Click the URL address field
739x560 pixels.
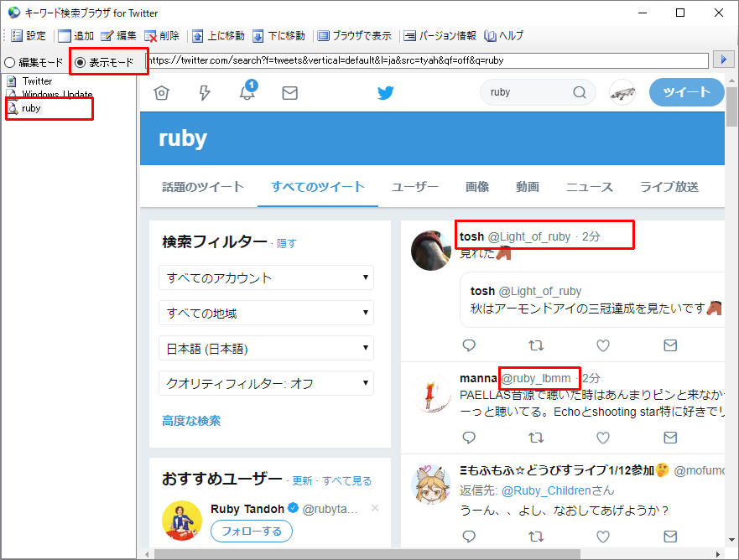tap(428, 60)
